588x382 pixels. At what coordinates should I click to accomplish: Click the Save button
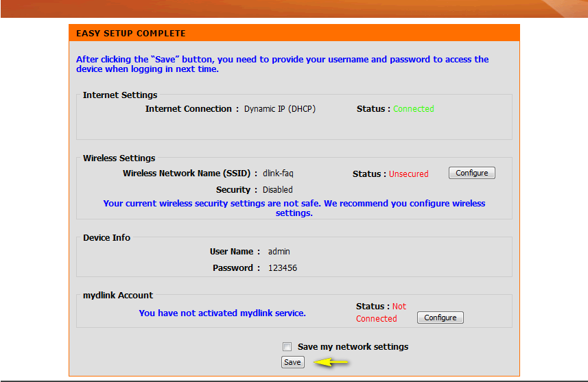(x=292, y=362)
